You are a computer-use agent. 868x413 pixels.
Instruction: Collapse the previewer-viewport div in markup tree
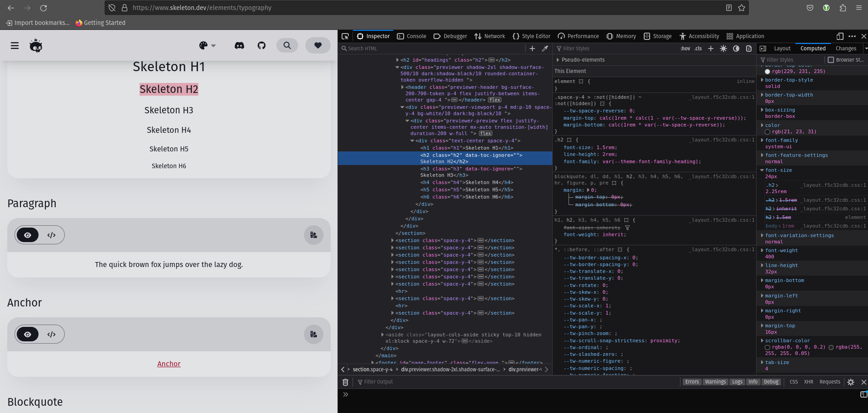(x=402, y=107)
